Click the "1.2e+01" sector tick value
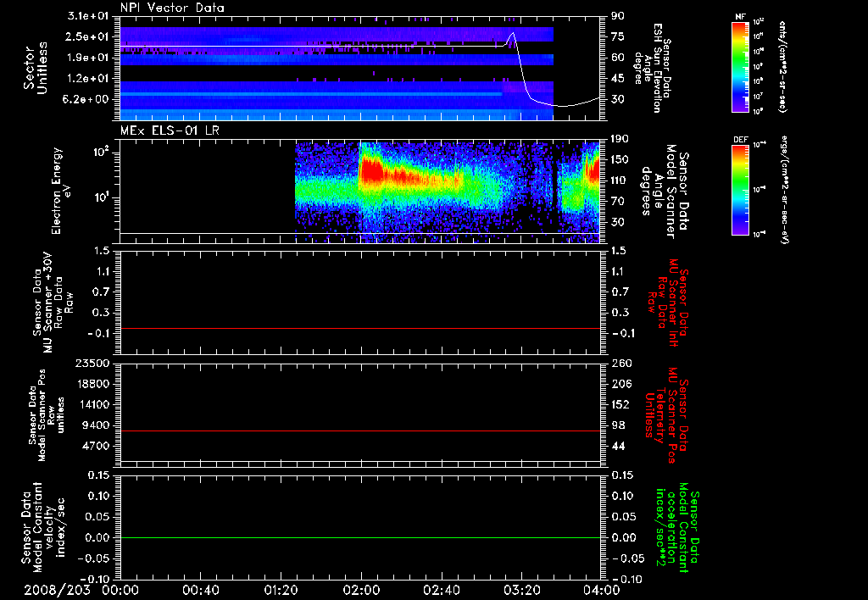 coord(88,79)
